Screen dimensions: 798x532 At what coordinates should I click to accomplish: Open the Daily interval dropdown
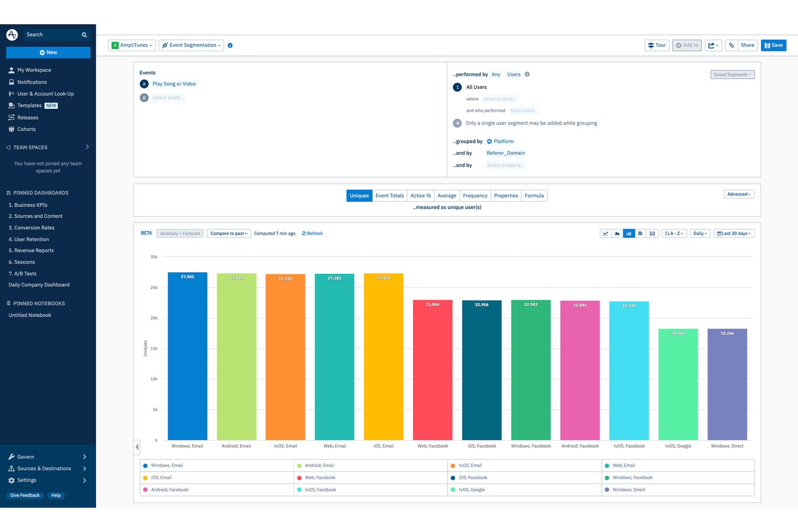coord(700,233)
